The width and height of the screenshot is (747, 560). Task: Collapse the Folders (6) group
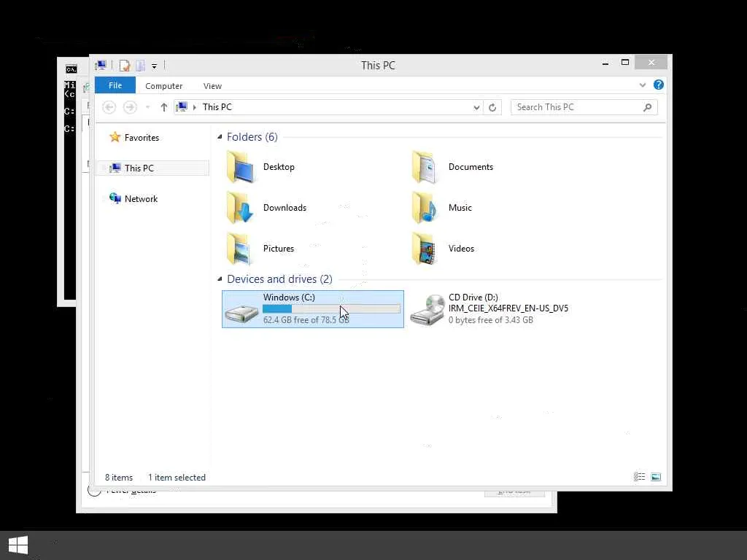[220, 137]
